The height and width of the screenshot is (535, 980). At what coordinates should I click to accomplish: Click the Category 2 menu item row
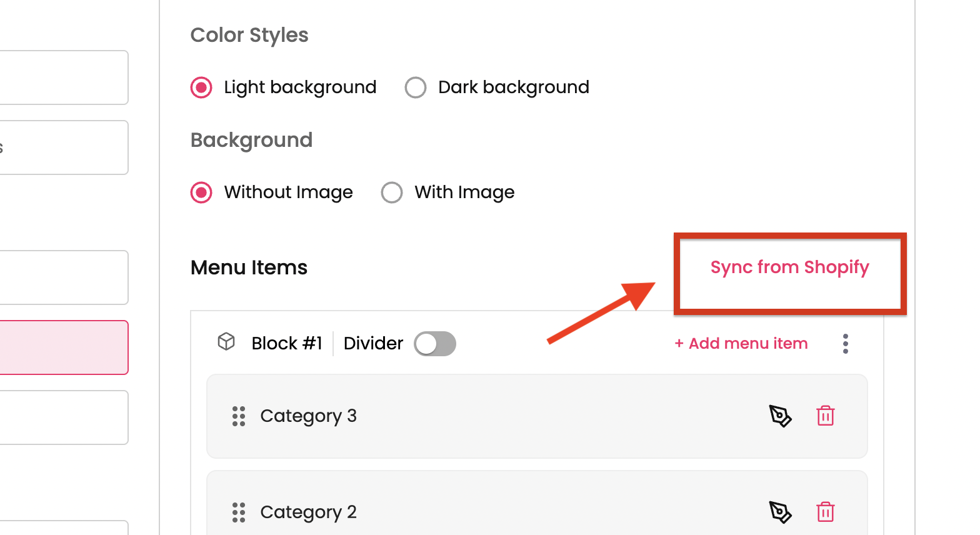(500, 512)
